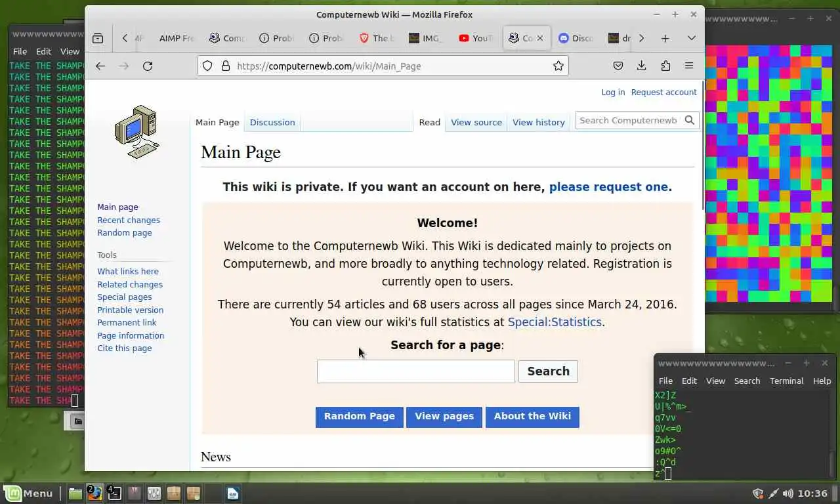Screen dimensions: 840x504
Task: Switch to the Brave 'The b' browser tab
Action: (x=377, y=38)
